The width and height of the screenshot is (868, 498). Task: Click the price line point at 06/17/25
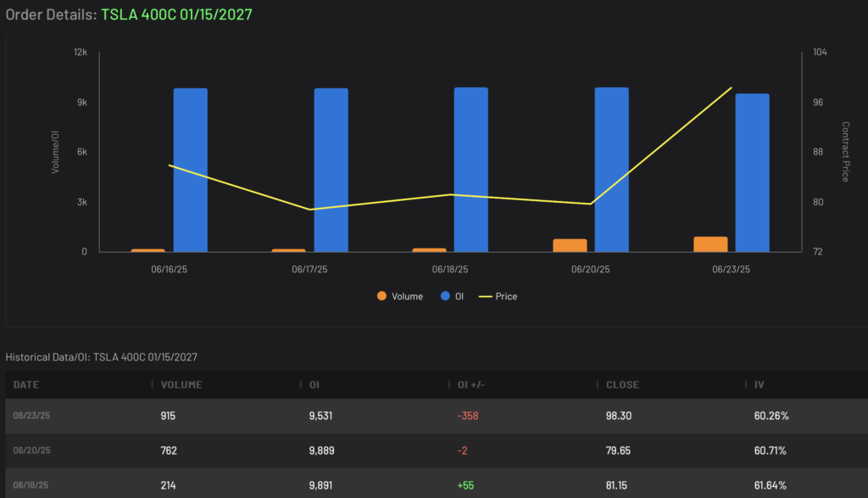click(x=309, y=210)
